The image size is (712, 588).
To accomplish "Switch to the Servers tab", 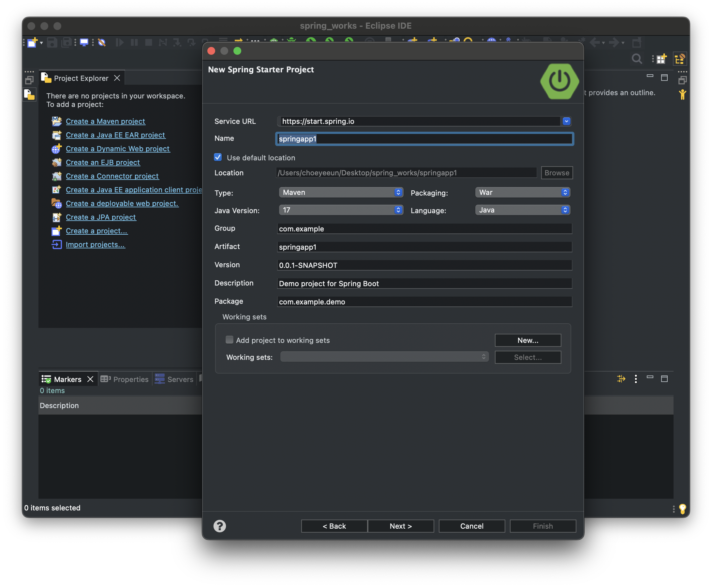I will point(174,379).
